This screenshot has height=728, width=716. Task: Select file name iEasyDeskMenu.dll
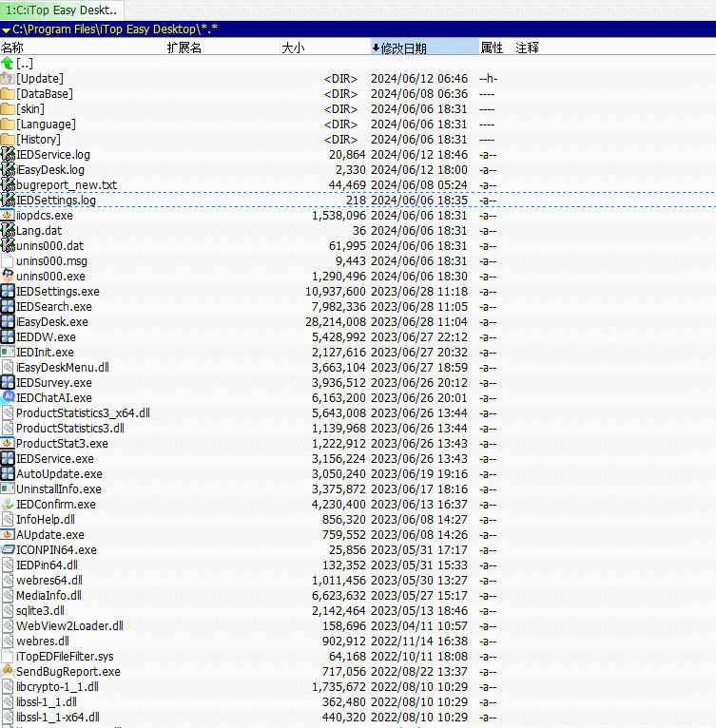click(x=63, y=368)
